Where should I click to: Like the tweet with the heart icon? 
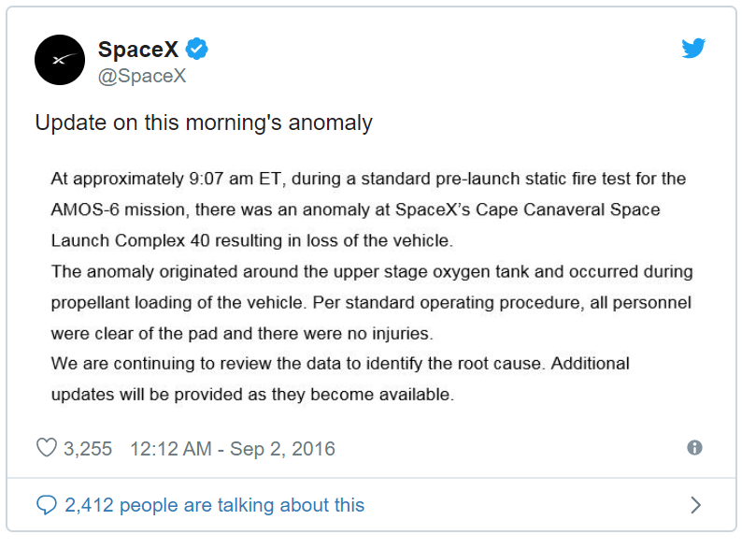pyautogui.click(x=46, y=449)
